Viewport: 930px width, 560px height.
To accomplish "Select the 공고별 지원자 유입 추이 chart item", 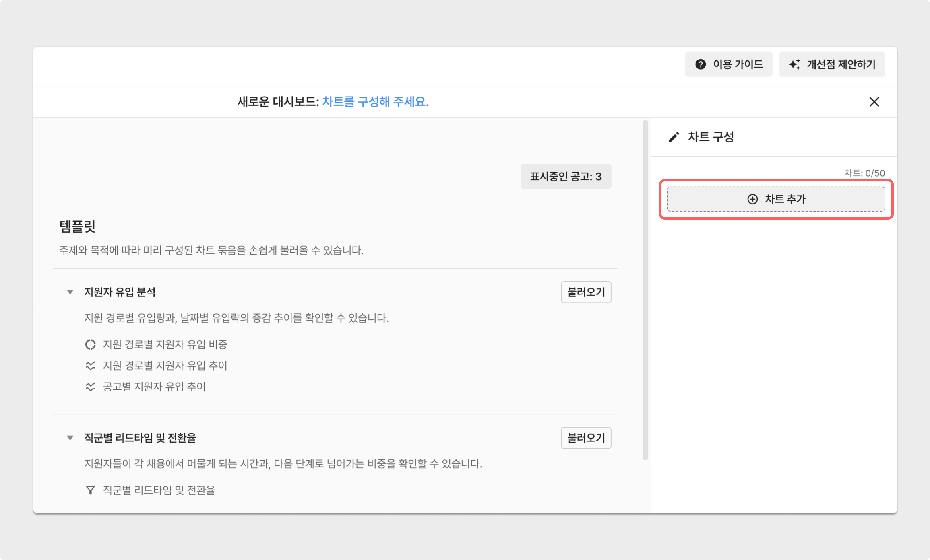I will tap(154, 387).
